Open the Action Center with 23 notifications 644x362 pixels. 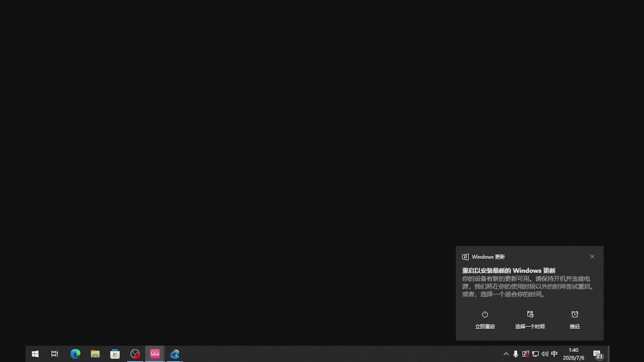[598, 354]
